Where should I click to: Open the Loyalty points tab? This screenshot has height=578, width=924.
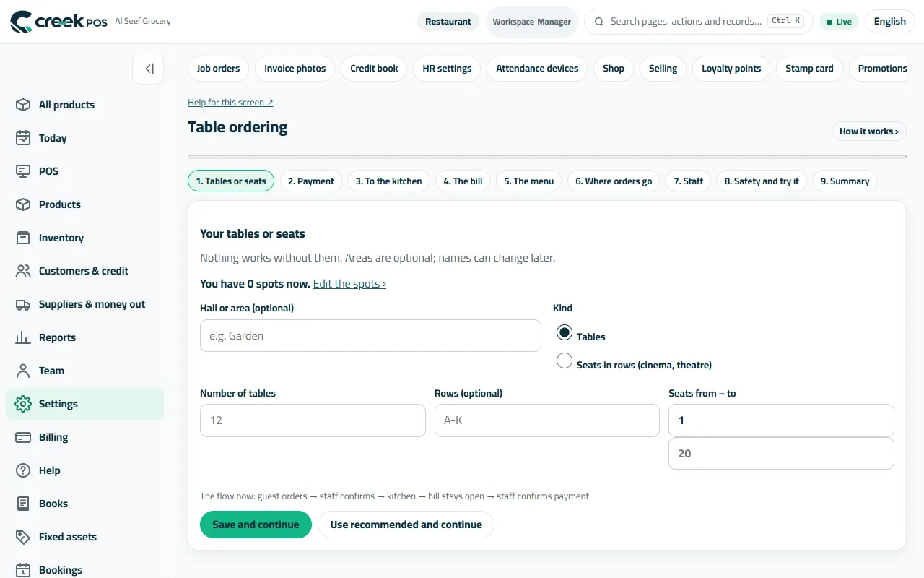731,69
